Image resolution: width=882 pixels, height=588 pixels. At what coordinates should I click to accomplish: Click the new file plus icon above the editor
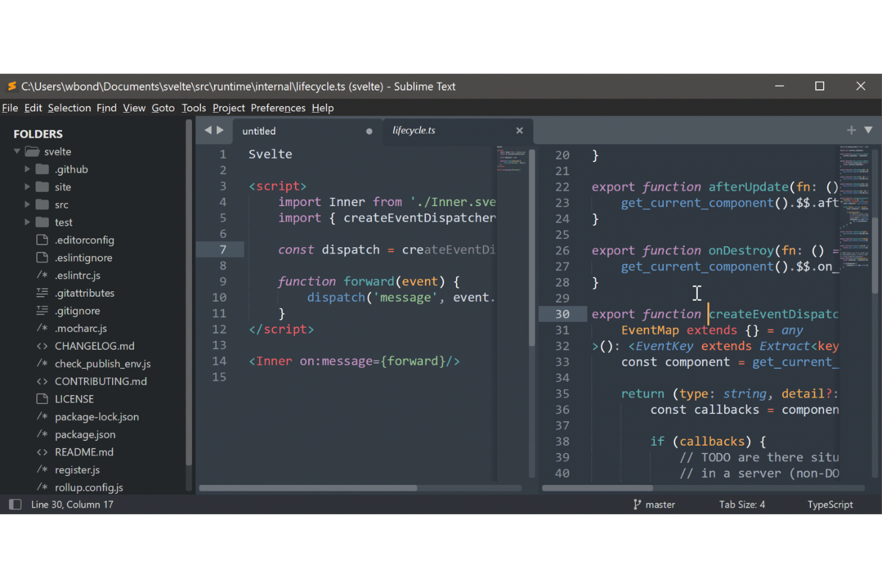click(x=851, y=130)
